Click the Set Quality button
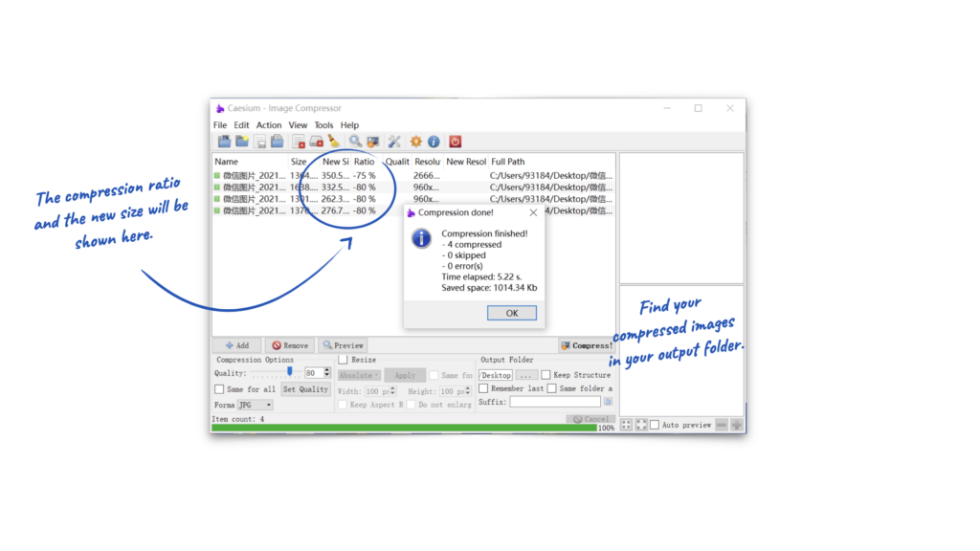Viewport: 980px width, 551px height. [305, 389]
